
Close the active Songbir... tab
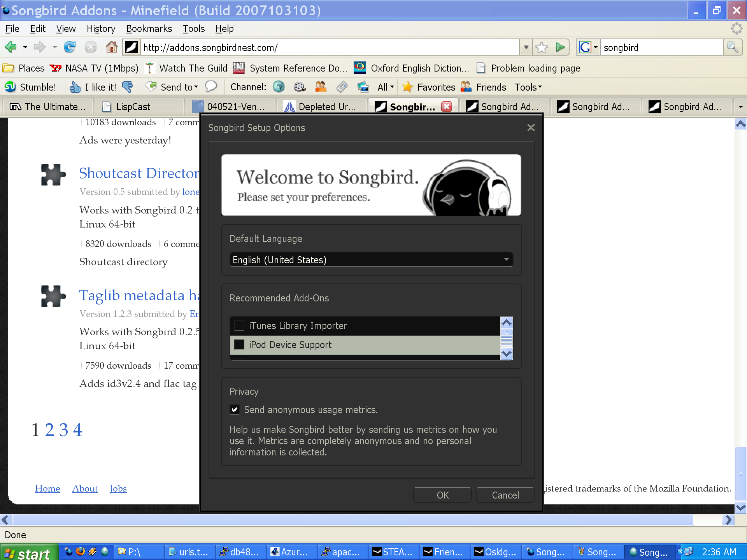pyautogui.click(x=447, y=107)
